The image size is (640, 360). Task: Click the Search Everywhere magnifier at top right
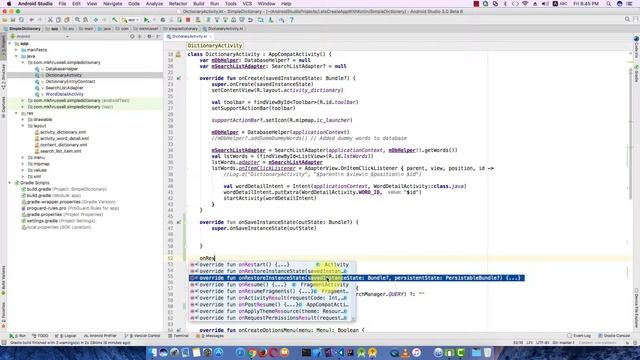(627, 19)
